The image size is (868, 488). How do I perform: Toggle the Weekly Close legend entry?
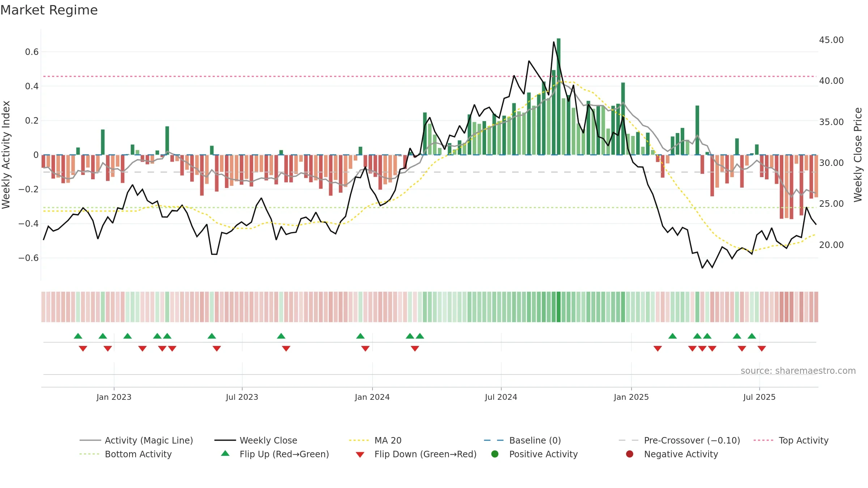click(x=256, y=440)
